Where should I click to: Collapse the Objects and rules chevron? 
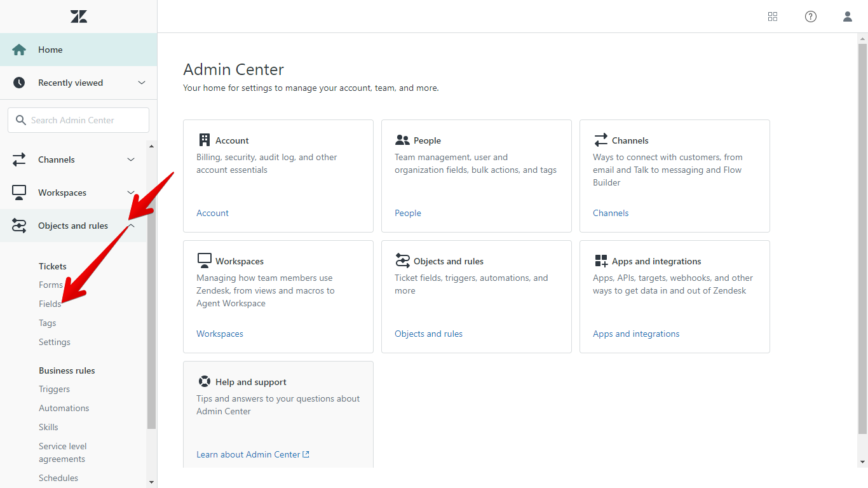[x=131, y=226]
